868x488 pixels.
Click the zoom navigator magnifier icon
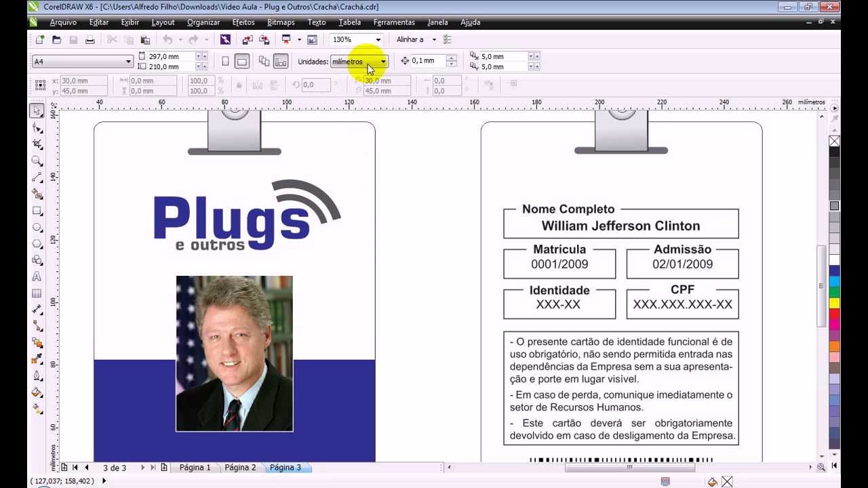(821, 467)
